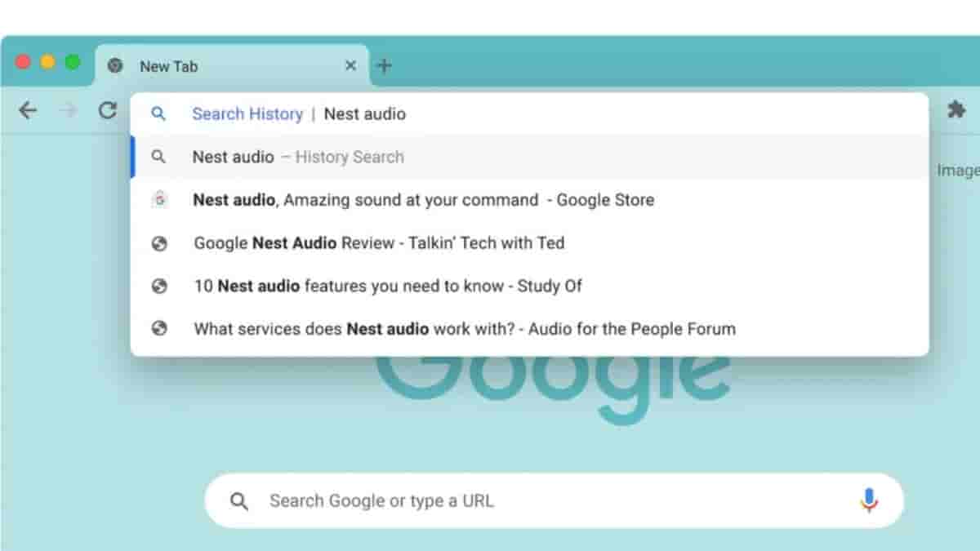Click the voice search microphone icon

coord(869,500)
